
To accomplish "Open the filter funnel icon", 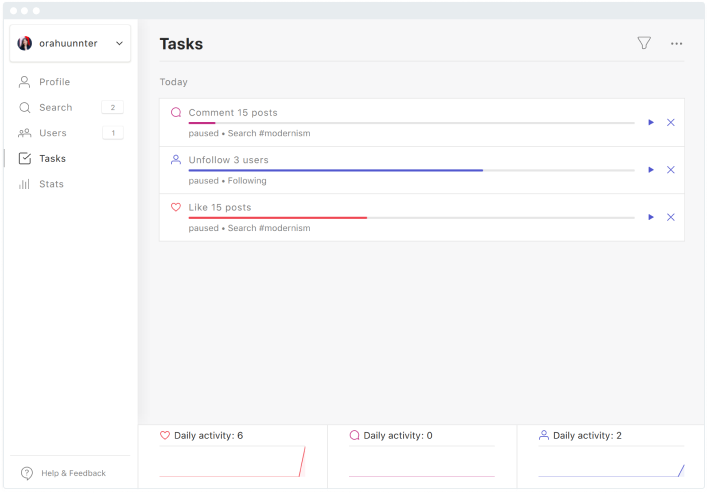I will (x=644, y=43).
